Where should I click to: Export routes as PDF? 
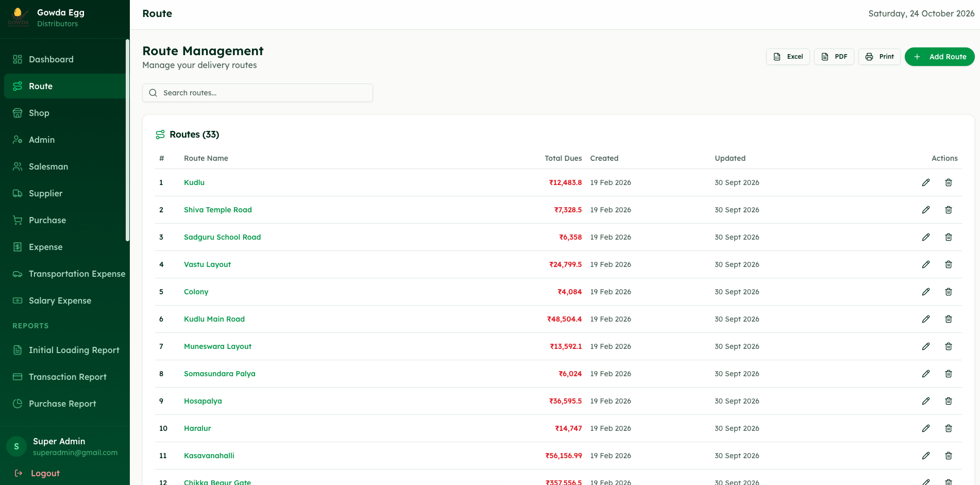[x=834, y=57]
